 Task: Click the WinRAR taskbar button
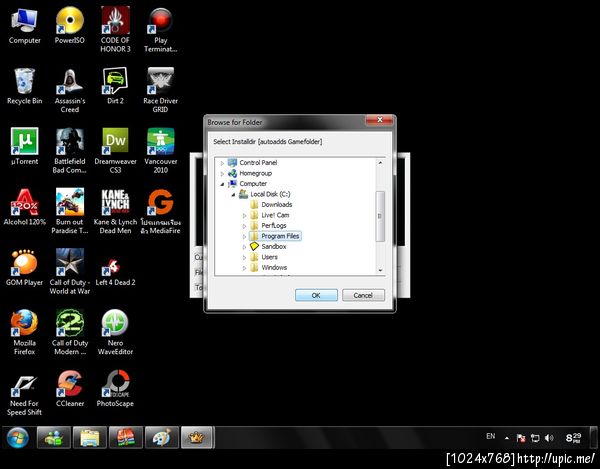click(x=126, y=437)
